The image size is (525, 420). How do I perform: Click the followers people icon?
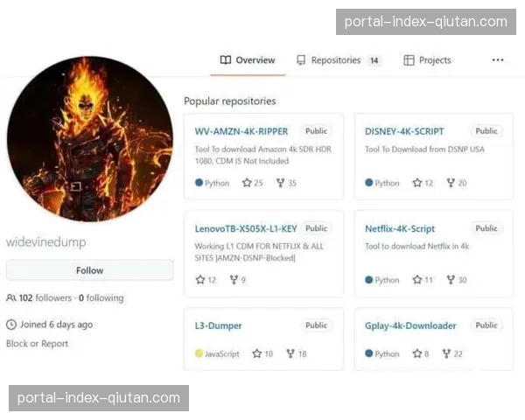tap(11, 297)
